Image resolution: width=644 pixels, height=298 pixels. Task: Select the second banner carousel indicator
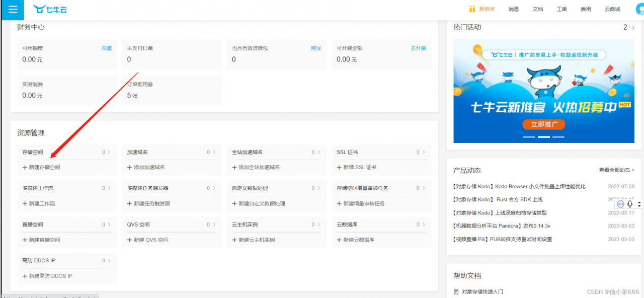point(544,137)
